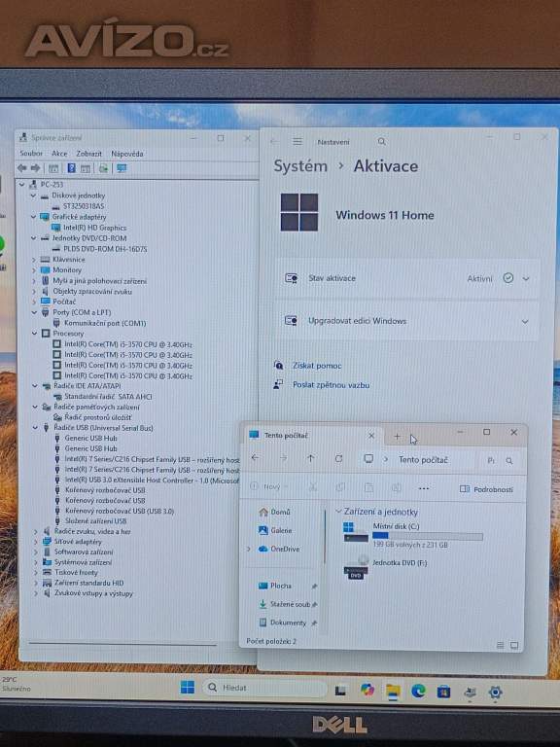The height and width of the screenshot is (747, 560).
Task: Click File Explorer up arrow
Action: pos(310,458)
